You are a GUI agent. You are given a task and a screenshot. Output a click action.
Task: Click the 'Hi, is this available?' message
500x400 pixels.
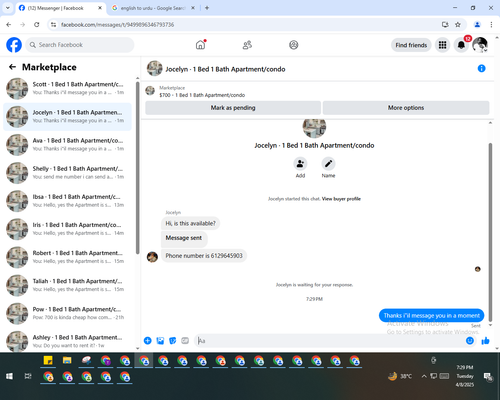190,223
